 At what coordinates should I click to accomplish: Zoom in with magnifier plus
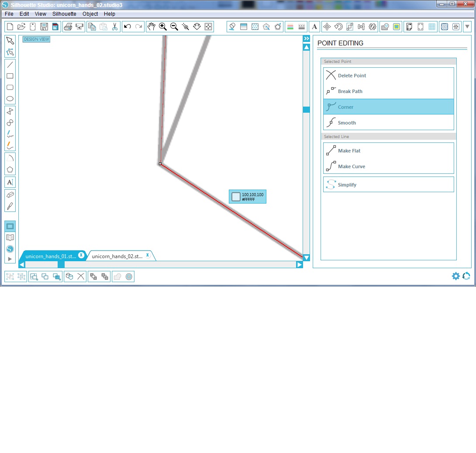[x=163, y=27]
